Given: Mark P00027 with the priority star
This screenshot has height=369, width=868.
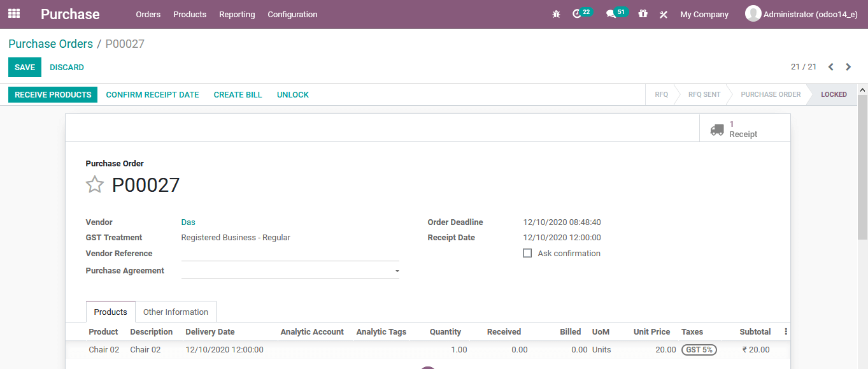Looking at the screenshot, I should tap(95, 185).
